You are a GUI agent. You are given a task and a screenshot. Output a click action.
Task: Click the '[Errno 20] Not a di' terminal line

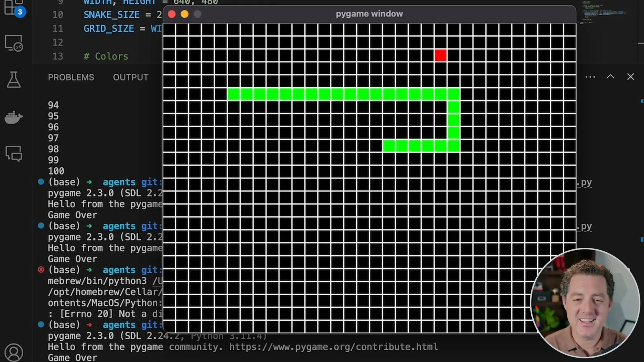pos(105,314)
